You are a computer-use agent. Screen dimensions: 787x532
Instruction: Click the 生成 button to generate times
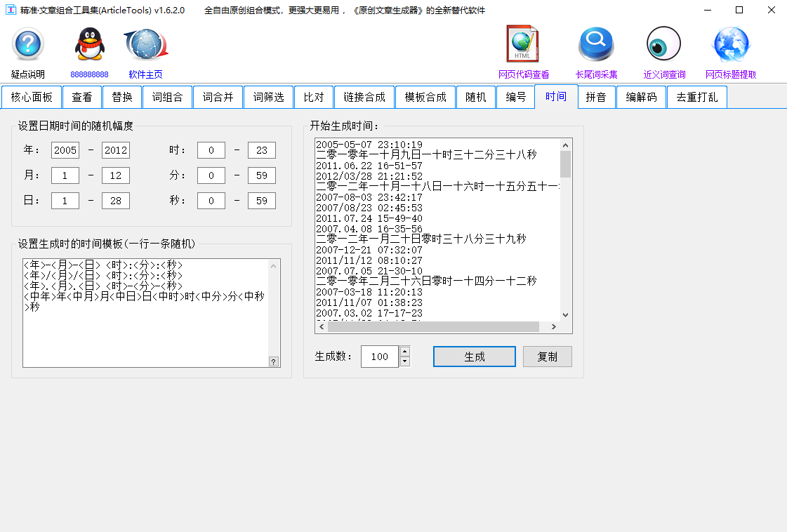point(474,356)
